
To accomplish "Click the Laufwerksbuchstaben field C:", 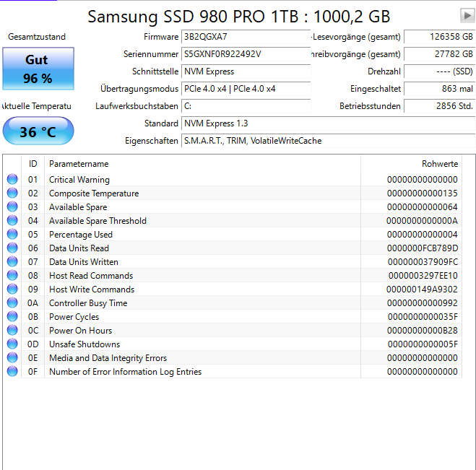I will point(246,106).
